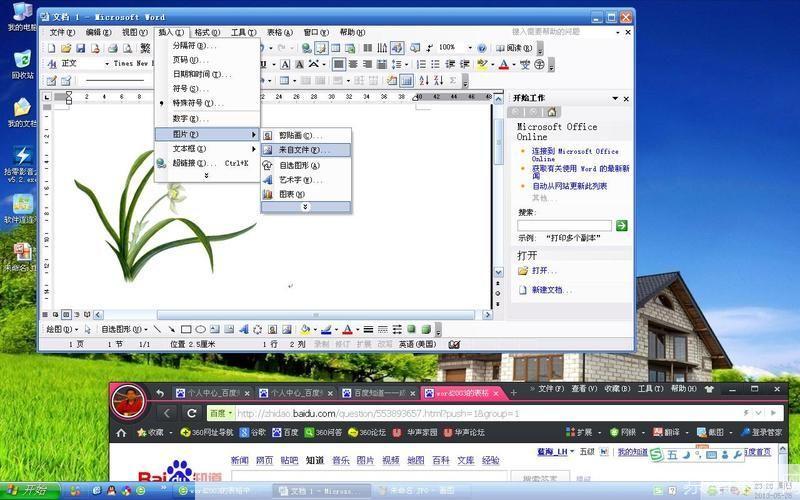The image size is (800, 500).
Task: Click the red Font Color A in Drawing toolbar
Action: 347,329
